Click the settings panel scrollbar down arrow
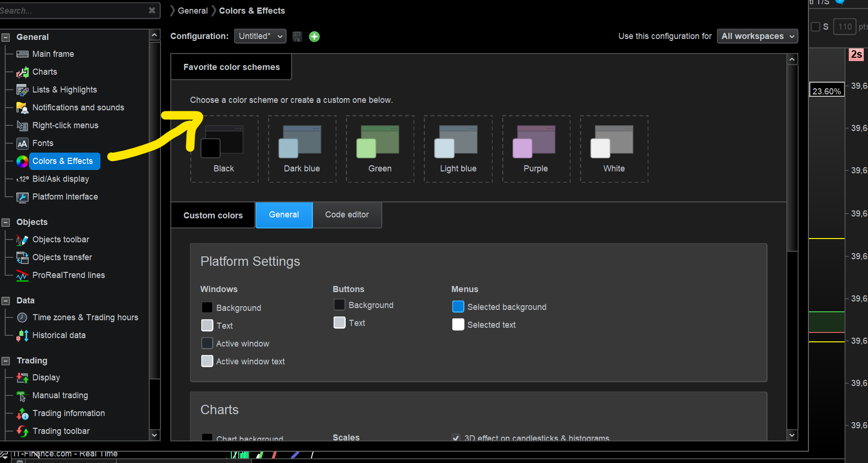 tap(792, 435)
